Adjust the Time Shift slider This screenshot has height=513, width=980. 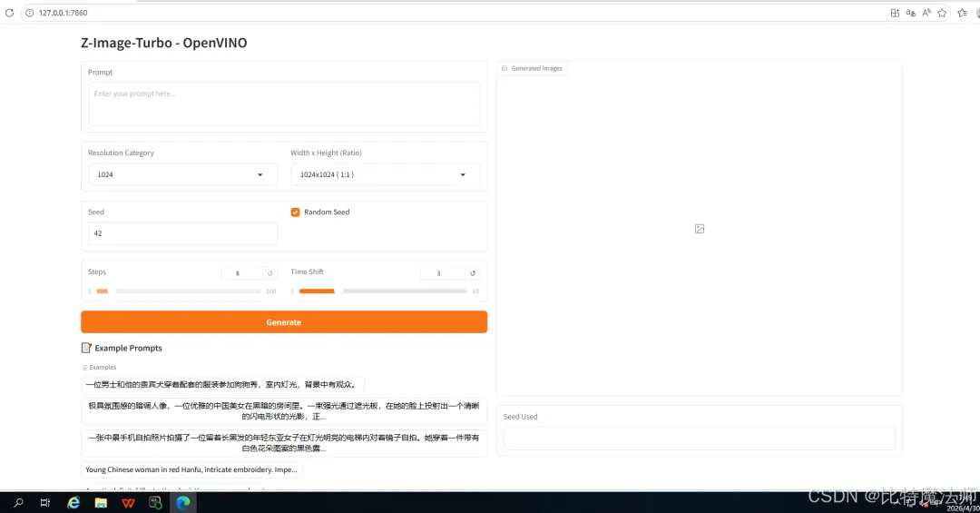pos(383,291)
